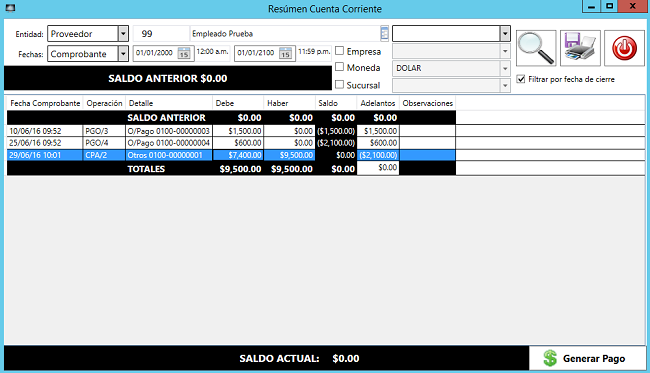Click the save and print icon
The image size is (650, 373).
[x=580, y=48]
